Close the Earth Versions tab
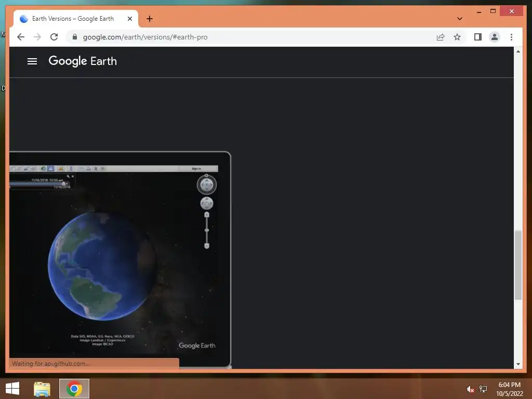This screenshot has width=532, height=399. (x=129, y=19)
